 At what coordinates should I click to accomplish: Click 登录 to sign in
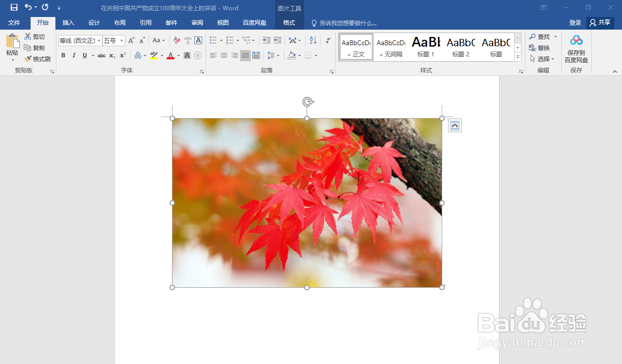coord(575,23)
